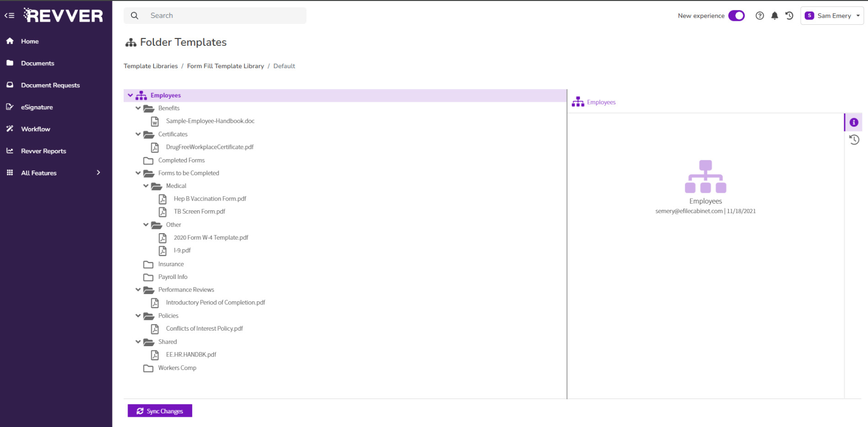
Task: Toggle the New experience switch
Action: 737,16
